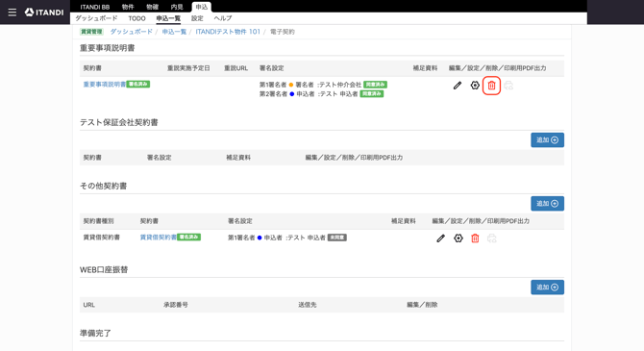The height and width of the screenshot is (351, 644).
Task: Click the WEB口座振替 section heading
Action: 104,270
